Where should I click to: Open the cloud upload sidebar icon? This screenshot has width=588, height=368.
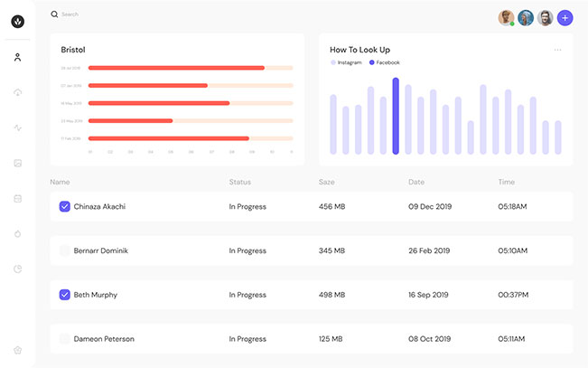pos(17,93)
